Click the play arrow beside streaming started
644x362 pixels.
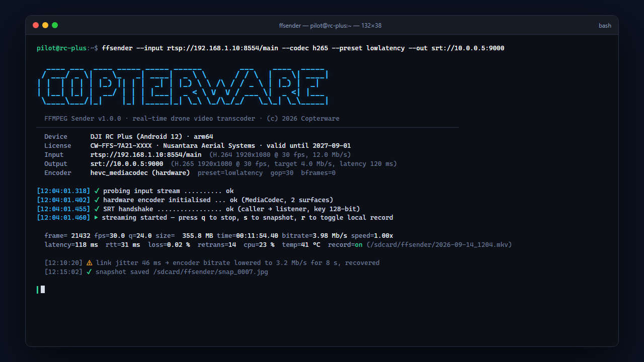[96, 218]
